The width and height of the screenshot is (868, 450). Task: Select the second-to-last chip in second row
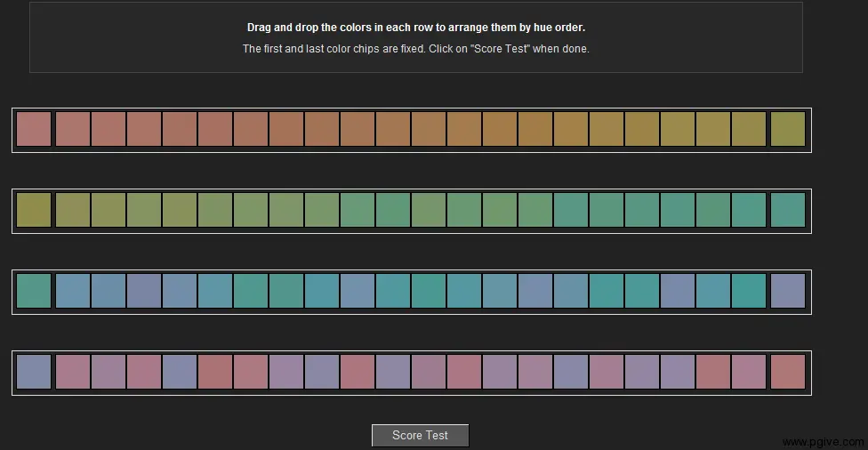tap(749, 210)
